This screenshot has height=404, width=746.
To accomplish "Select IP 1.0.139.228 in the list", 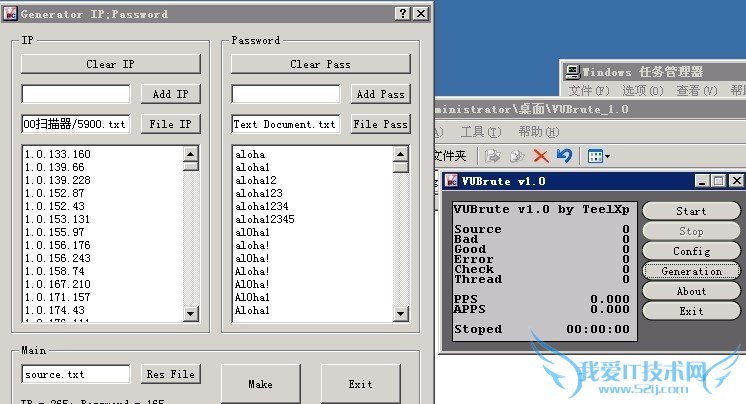I will coord(57,180).
